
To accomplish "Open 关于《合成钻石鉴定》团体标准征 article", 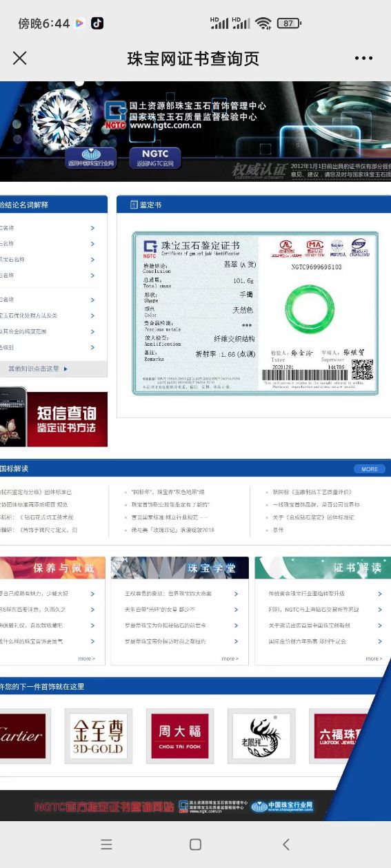I will [x=313, y=517].
